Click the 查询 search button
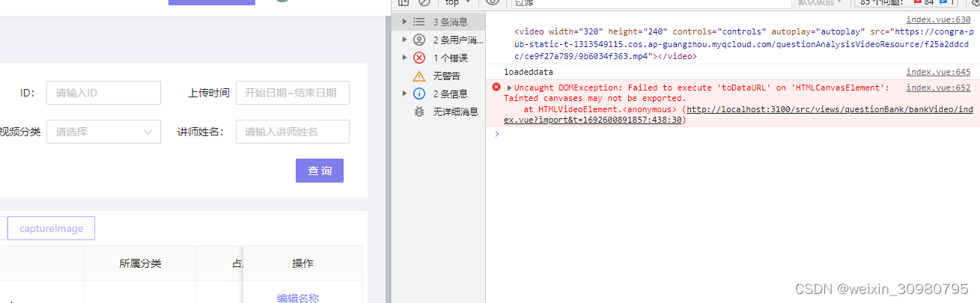 (320, 171)
